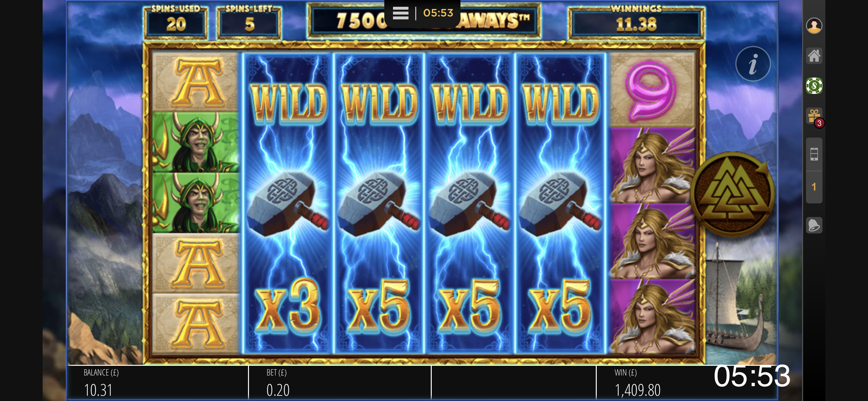Screen dimensions: 868x401
Task: Click the user profile avatar icon
Action: point(814,26)
